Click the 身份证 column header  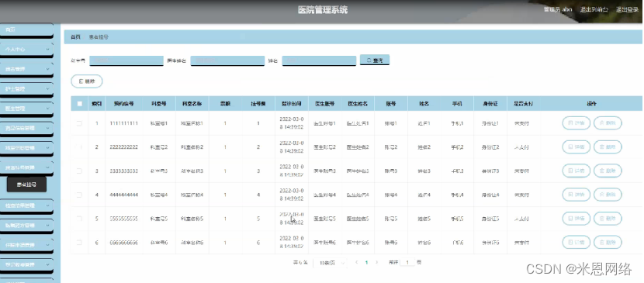(490, 104)
